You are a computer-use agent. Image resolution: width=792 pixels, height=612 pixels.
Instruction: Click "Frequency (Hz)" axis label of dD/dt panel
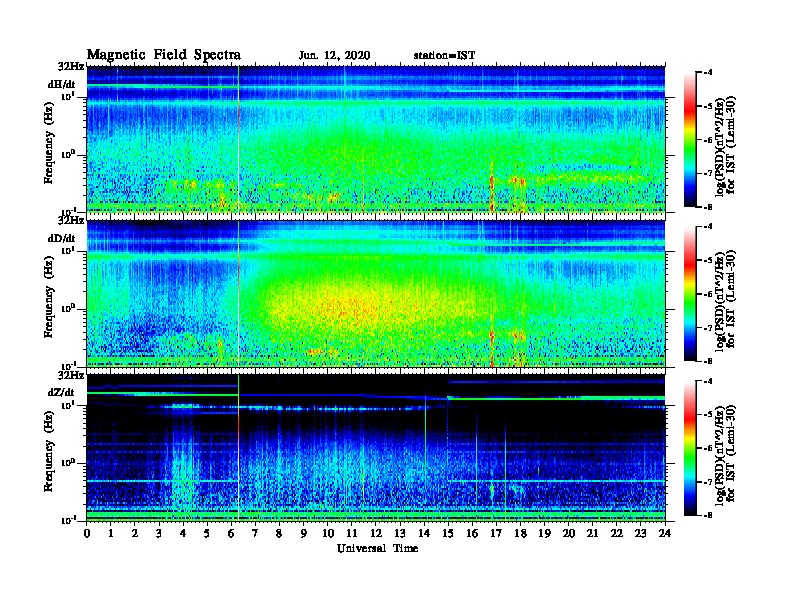pyautogui.click(x=48, y=297)
